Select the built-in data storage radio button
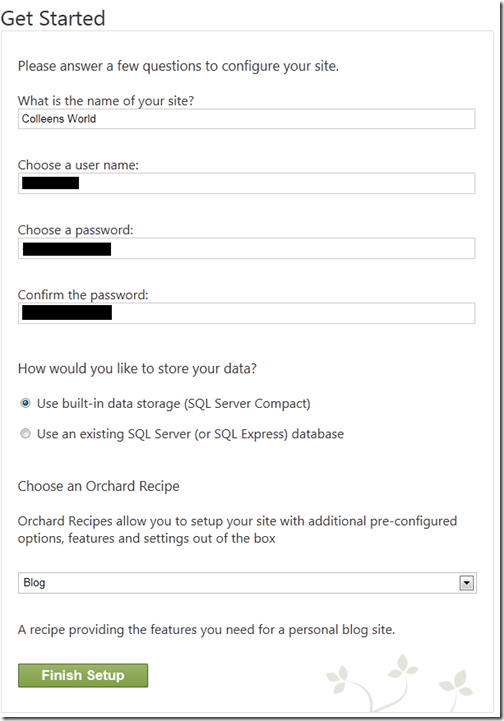The height and width of the screenshot is (721, 504). click(x=25, y=403)
